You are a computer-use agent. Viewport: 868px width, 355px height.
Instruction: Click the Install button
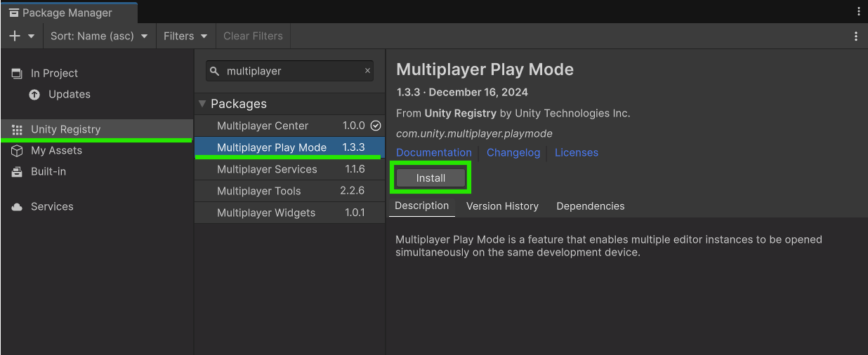[430, 178]
